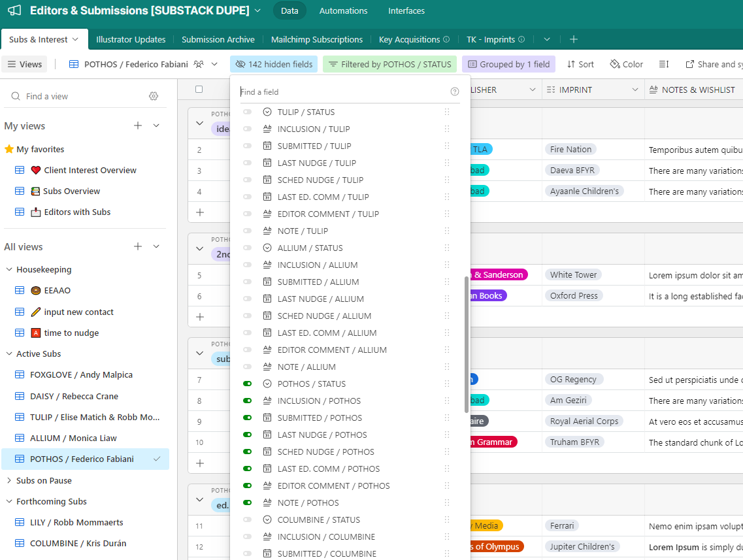Hide the LAST NUDGE / POTHOS field
The height and width of the screenshot is (560, 743).
[248, 435]
